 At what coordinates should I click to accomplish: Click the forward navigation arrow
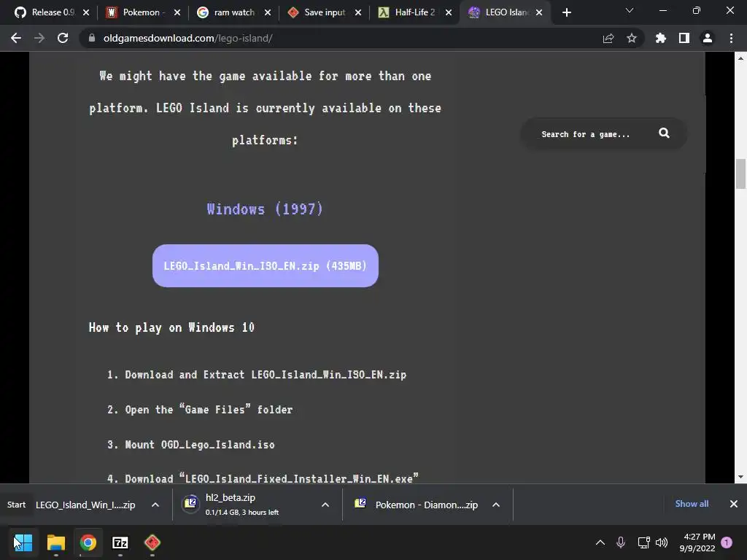click(x=39, y=38)
